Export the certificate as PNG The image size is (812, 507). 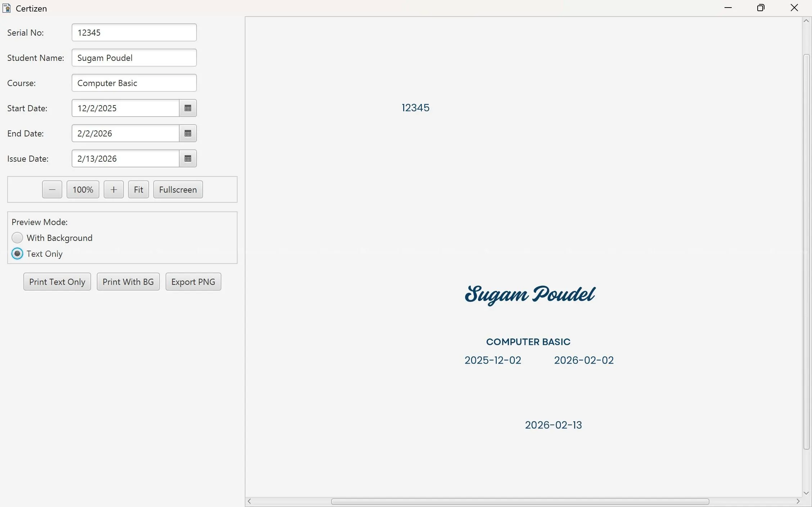[x=193, y=282]
